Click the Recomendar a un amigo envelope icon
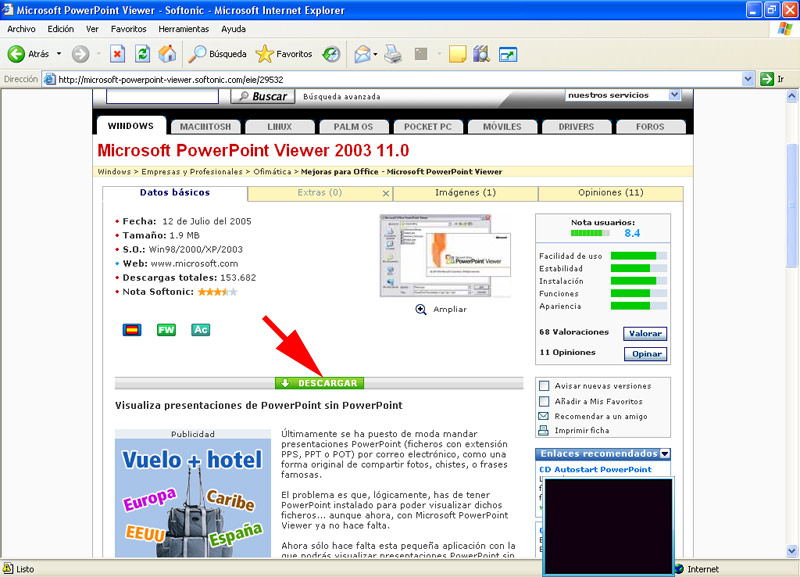The height and width of the screenshot is (577, 800). [x=544, y=416]
